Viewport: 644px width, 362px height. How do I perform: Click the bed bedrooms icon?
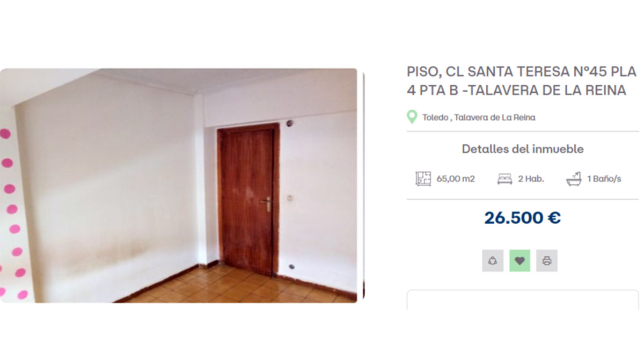[x=504, y=179]
